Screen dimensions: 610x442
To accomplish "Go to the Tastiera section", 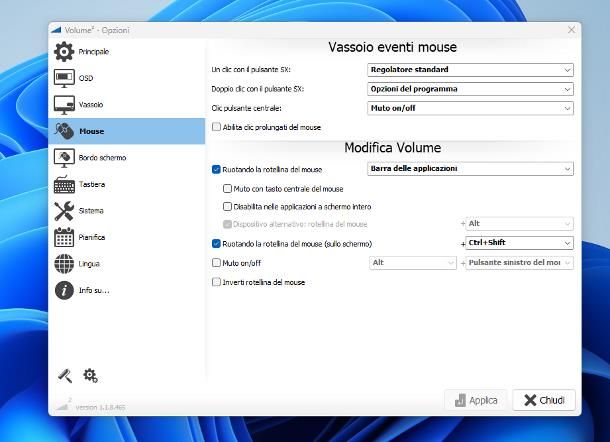I will point(92,184).
